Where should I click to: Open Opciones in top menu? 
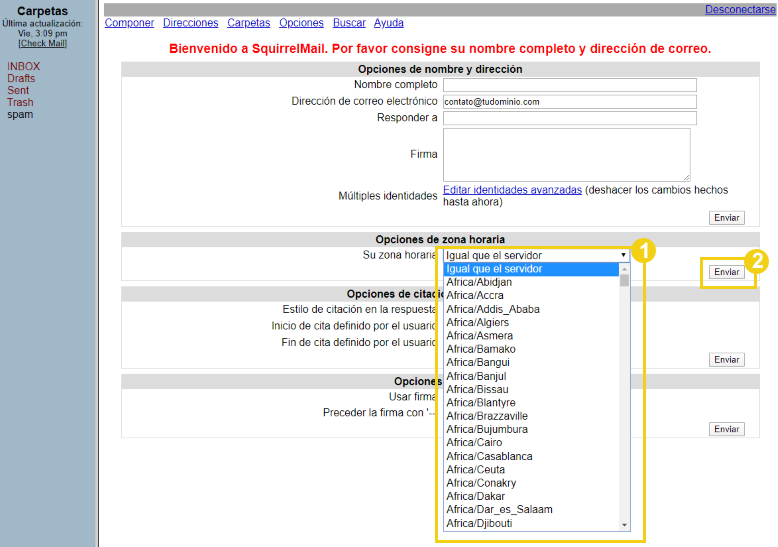click(301, 23)
